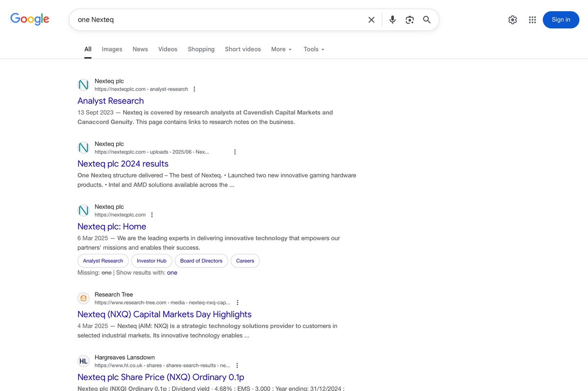The width and height of the screenshot is (588, 391).
Task: Start voice search with microphone icon
Action: [392, 20]
